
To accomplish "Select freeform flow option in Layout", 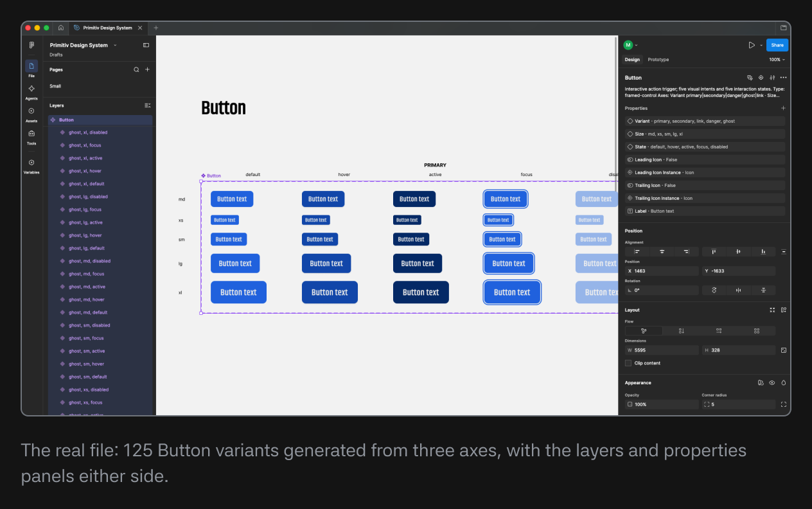I will click(644, 331).
